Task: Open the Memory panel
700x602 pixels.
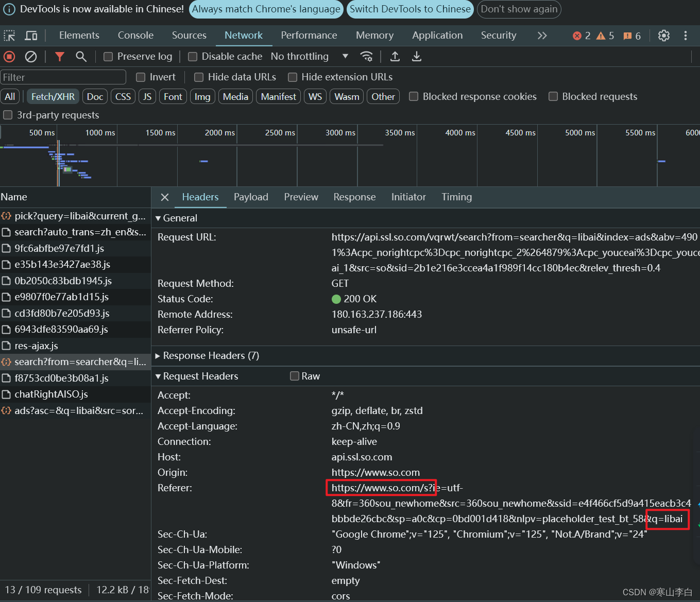Action: [x=374, y=36]
